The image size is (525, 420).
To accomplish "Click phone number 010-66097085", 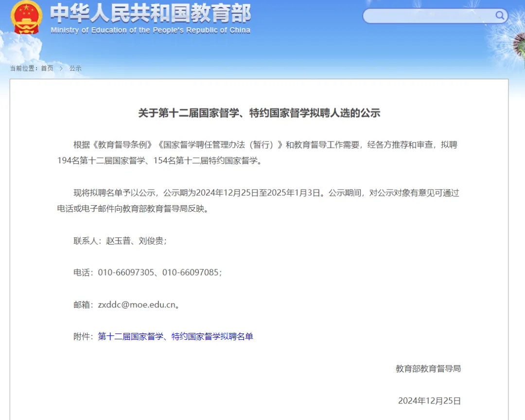I will [x=191, y=272].
